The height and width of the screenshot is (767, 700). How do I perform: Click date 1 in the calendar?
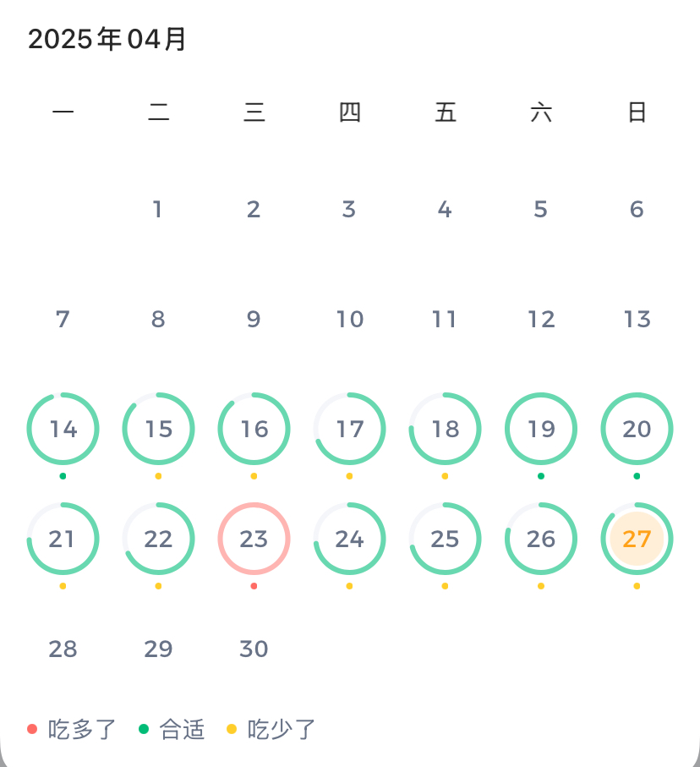point(158,209)
